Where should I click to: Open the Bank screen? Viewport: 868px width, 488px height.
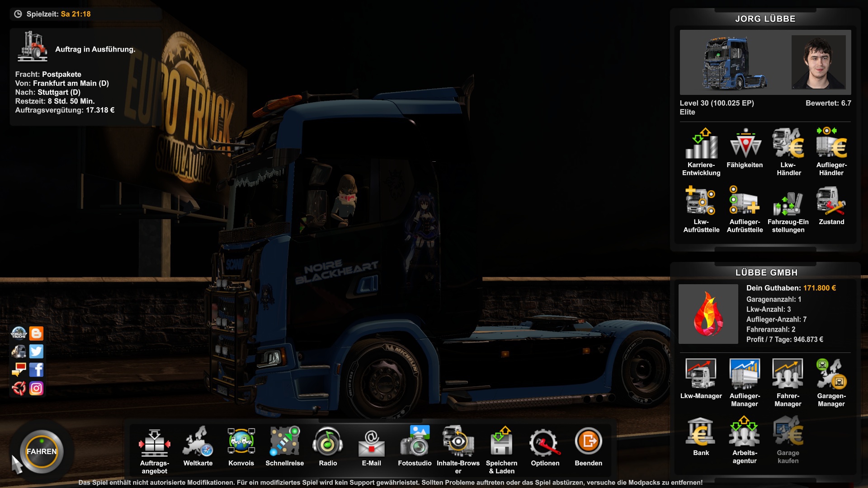(x=702, y=436)
